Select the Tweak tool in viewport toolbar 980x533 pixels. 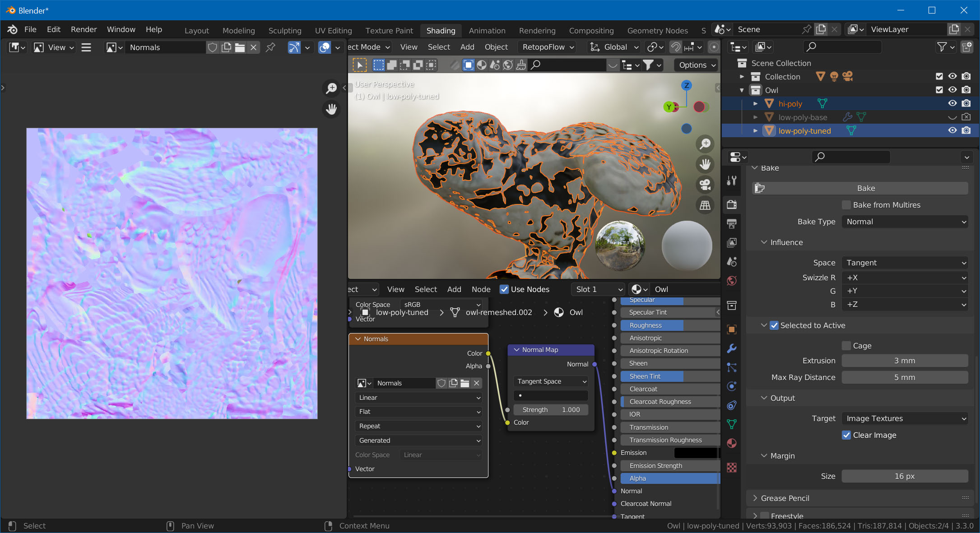coord(360,65)
